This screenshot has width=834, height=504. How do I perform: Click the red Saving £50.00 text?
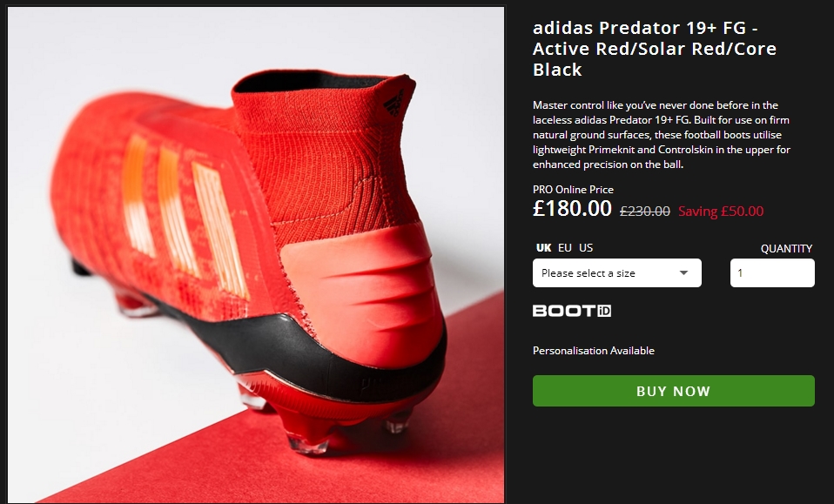click(720, 211)
